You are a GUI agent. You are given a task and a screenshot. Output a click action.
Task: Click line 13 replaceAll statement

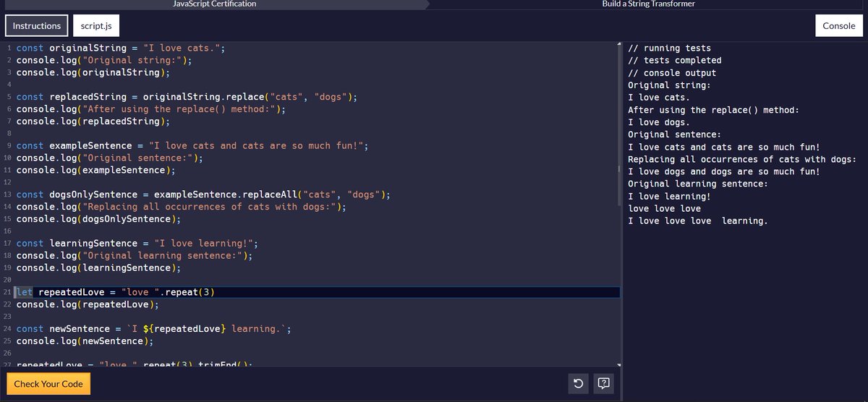[203, 194]
